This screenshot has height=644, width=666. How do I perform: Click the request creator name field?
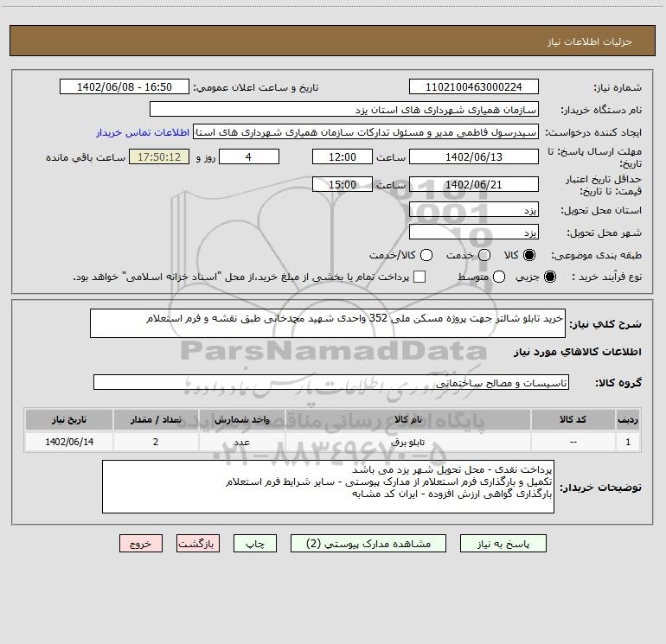tap(366, 131)
